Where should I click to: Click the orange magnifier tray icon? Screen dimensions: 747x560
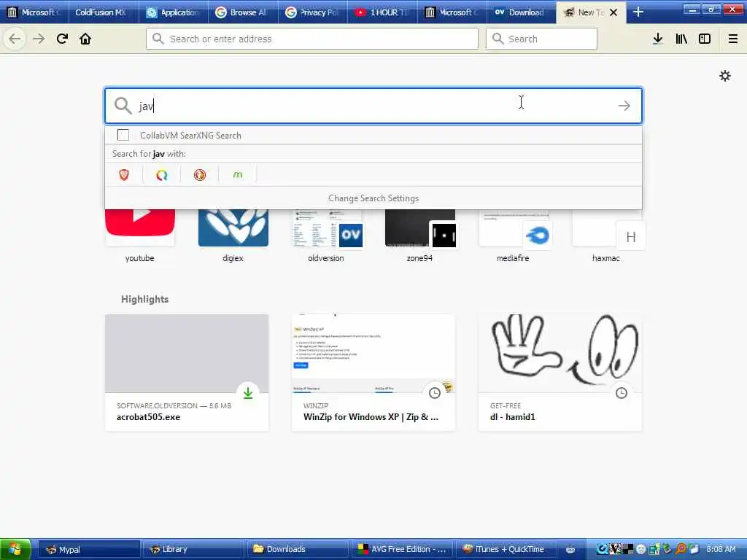click(x=681, y=549)
